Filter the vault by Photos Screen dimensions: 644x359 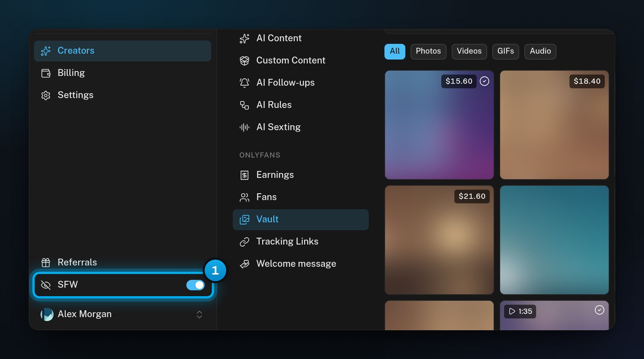pyautogui.click(x=428, y=52)
